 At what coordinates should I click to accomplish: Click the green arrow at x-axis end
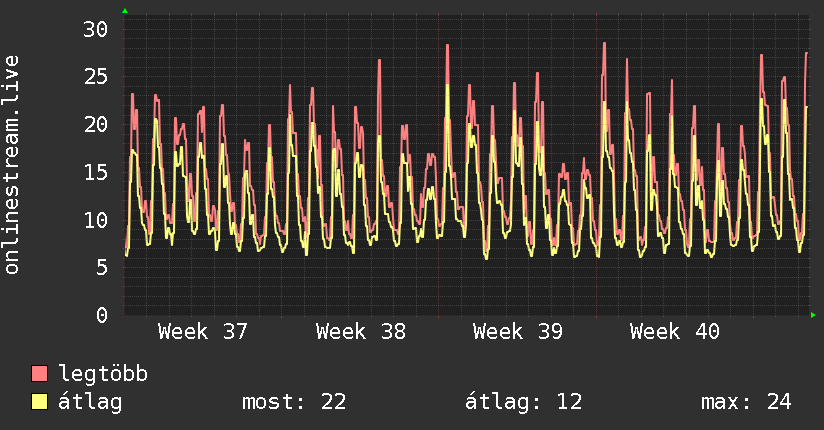point(813,315)
